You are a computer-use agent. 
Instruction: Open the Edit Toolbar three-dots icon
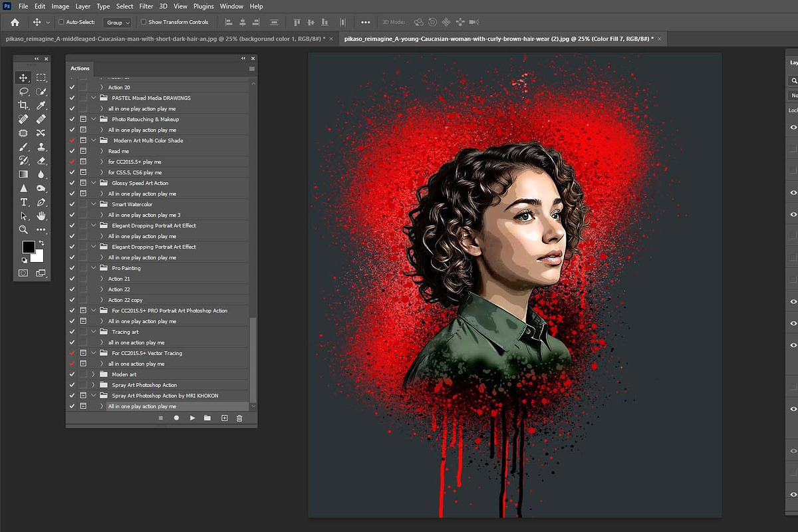tap(41, 229)
